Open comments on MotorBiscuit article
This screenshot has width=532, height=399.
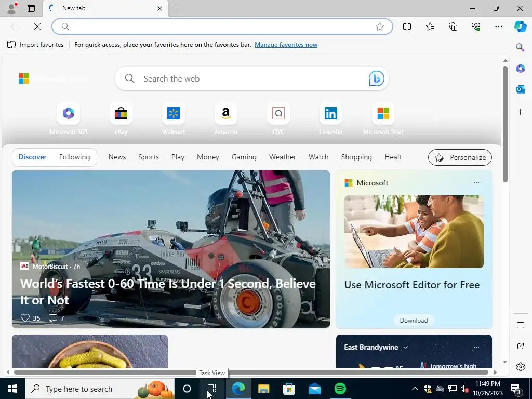pyautogui.click(x=53, y=318)
